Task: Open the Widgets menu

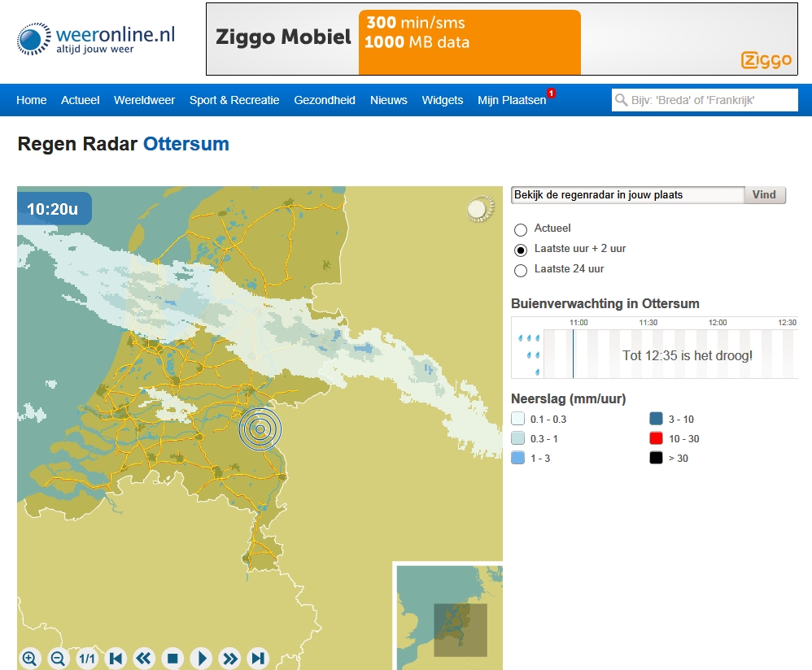Action: click(x=443, y=100)
